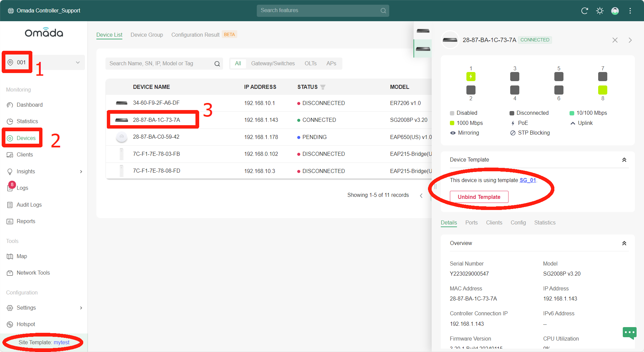
Task: Select device 34-60-F9-2F-A6-DF row
Action: [269, 103]
